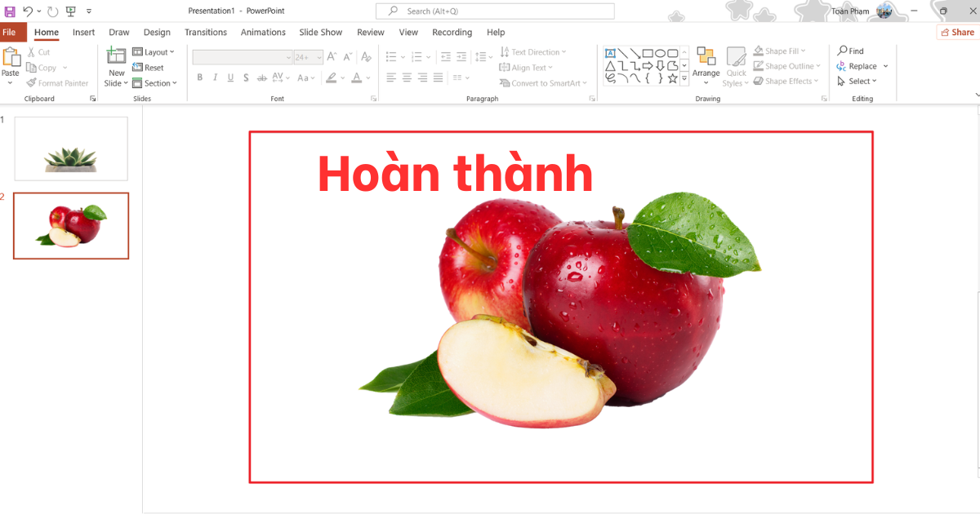Toggle Bold formatting
980x514 pixels.
199,78
